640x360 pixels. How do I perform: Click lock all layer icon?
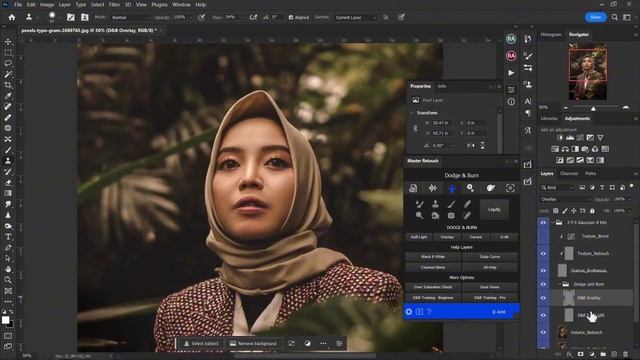(x=592, y=211)
